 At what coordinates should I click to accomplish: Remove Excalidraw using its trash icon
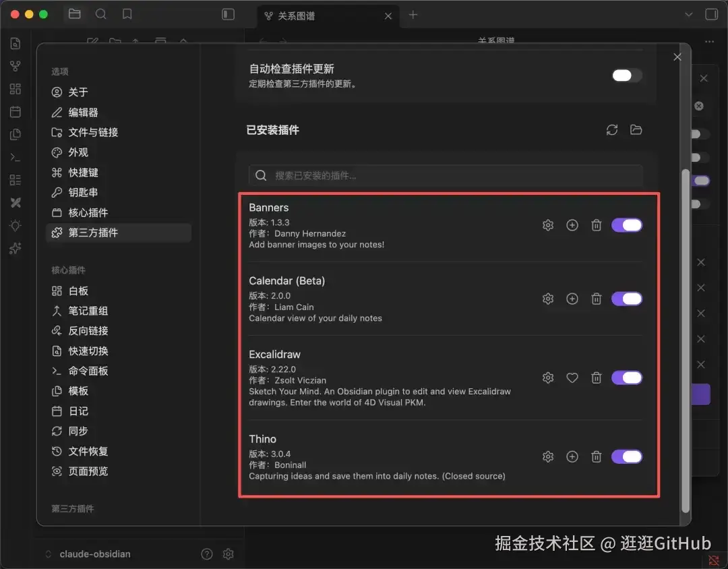click(x=596, y=378)
